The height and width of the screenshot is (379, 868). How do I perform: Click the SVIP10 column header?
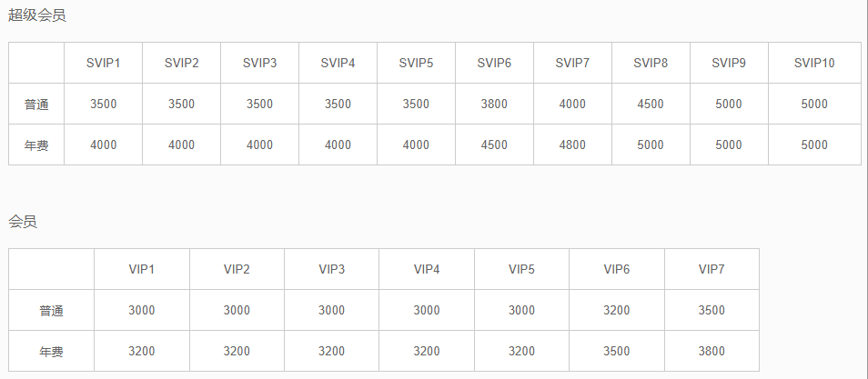point(814,63)
